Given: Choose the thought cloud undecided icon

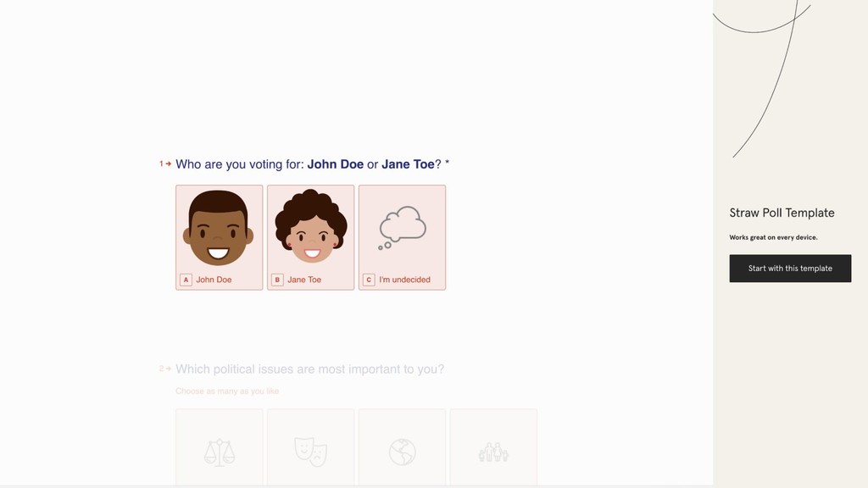Looking at the screenshot, I should (x=403, y=228).
